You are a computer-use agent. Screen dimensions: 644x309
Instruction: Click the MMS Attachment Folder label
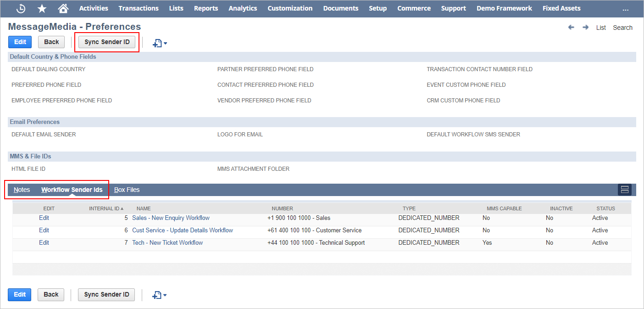click(x=253, y=169)
